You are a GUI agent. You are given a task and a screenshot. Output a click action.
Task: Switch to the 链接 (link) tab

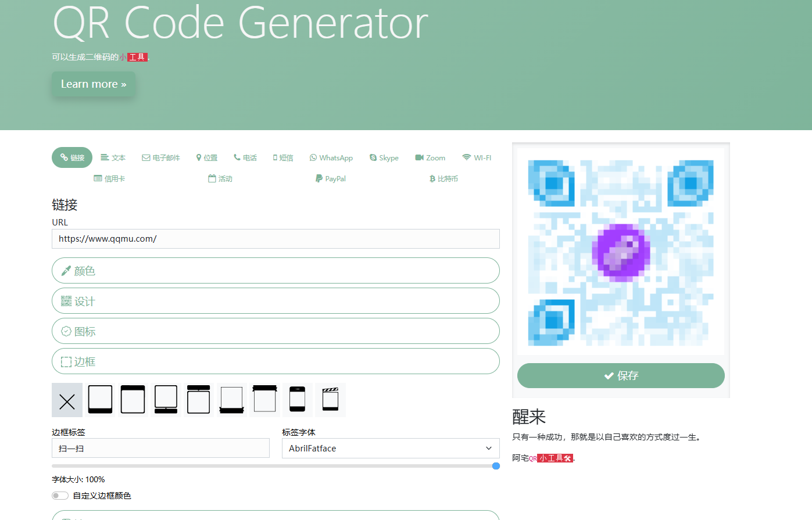72,157
